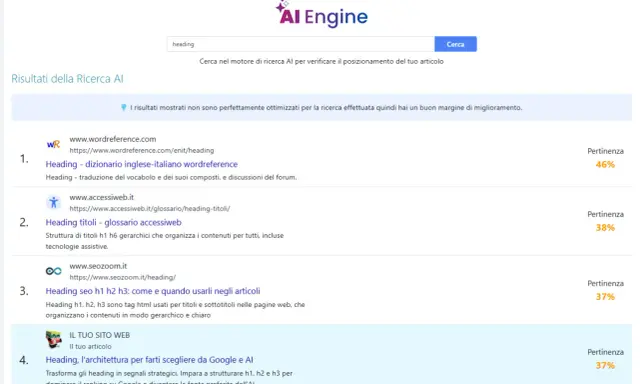The height and width of the screenshot is (384, 640).
Task: Click the WordReference favicon
Action: pos(53,144)
